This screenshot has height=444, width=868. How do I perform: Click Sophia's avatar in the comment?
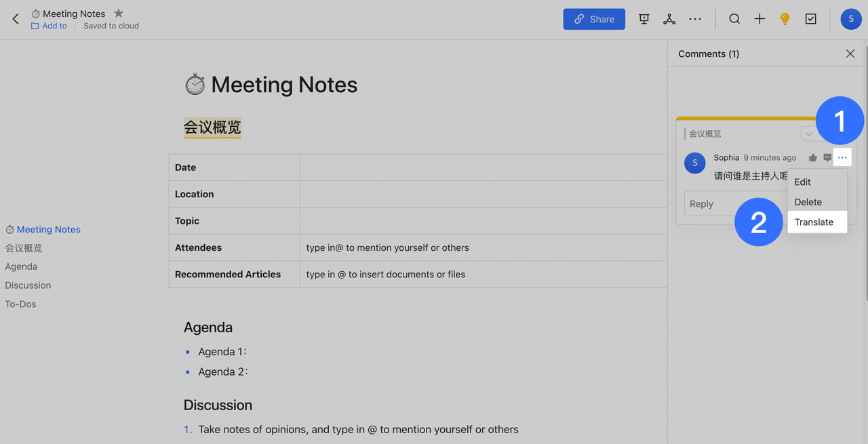click(695, 163)
